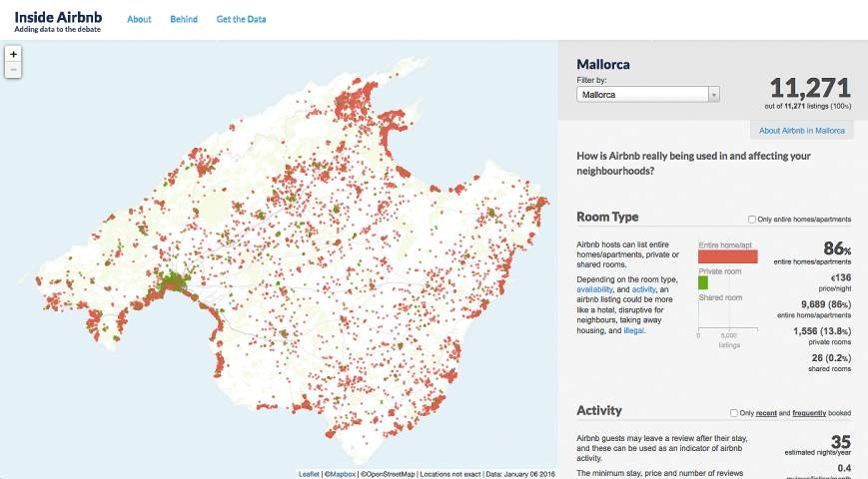Click the Mallorca panel heading
The height and width of the screenshot is (479, 868).
(603, 64)
